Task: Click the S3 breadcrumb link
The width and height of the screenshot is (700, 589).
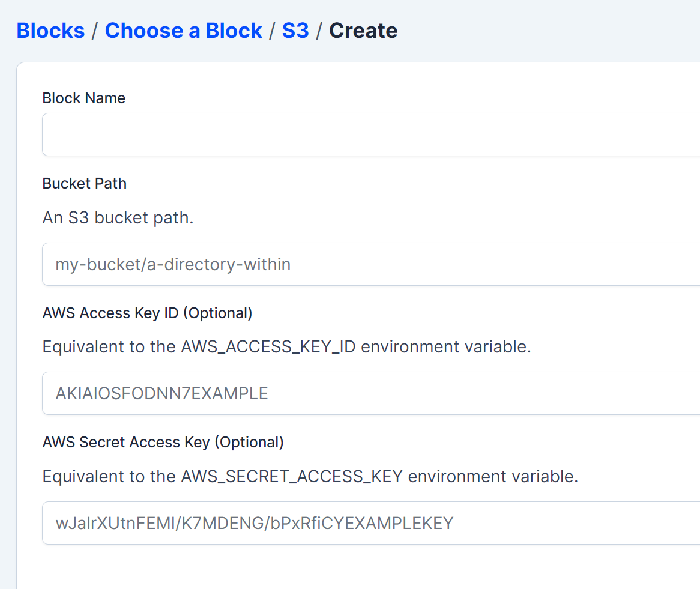Action: [295, 31]
